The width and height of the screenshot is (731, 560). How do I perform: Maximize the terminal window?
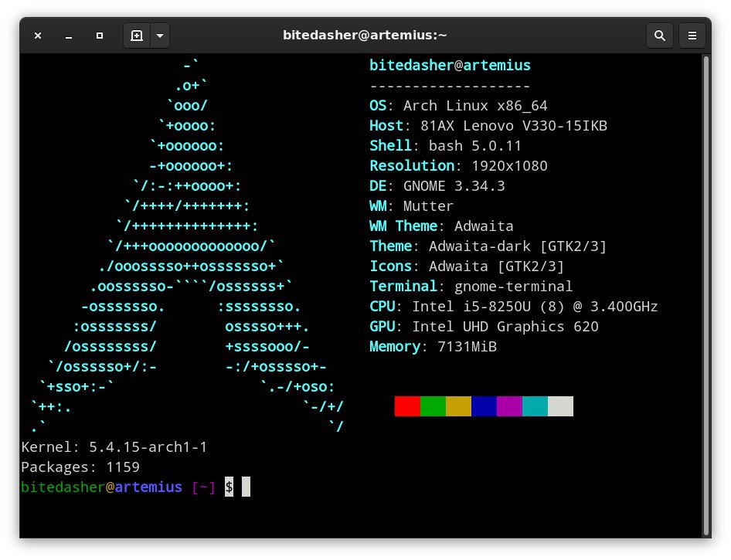[100, 36]
